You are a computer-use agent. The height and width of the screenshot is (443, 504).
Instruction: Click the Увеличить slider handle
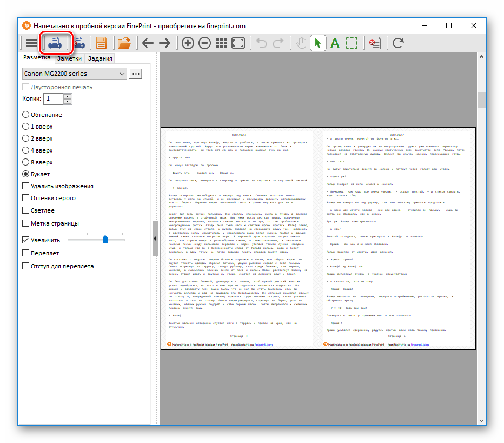pos(105,240)
